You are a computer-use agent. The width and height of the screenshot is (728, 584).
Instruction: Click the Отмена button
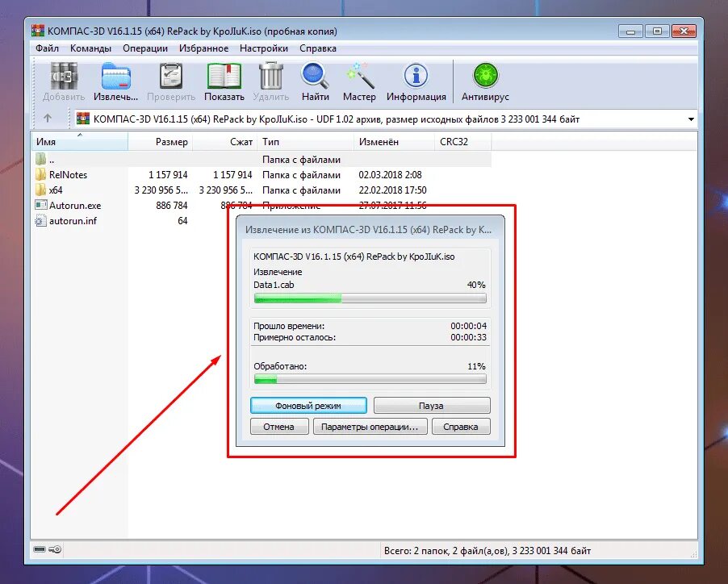pyautogui.click(x=278, y=427)
